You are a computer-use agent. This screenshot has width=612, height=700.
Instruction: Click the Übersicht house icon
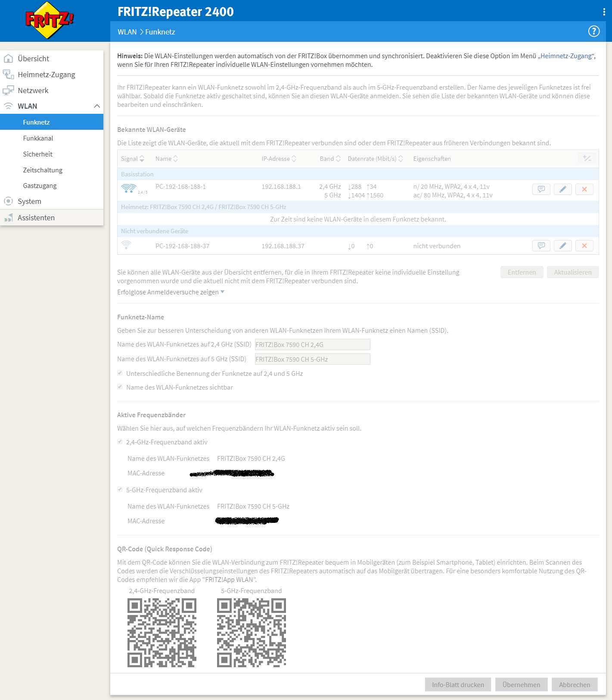point(8,59)
